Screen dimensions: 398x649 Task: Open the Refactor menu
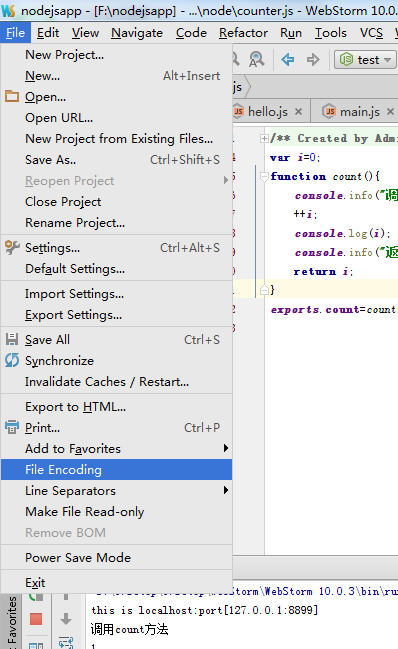click(x=243, y=33)
